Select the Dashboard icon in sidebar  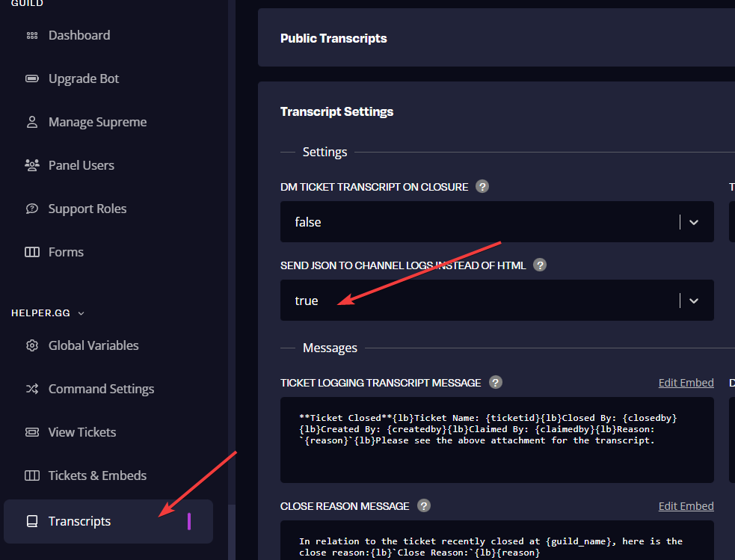pyautogui.click(x=31, y=34)
